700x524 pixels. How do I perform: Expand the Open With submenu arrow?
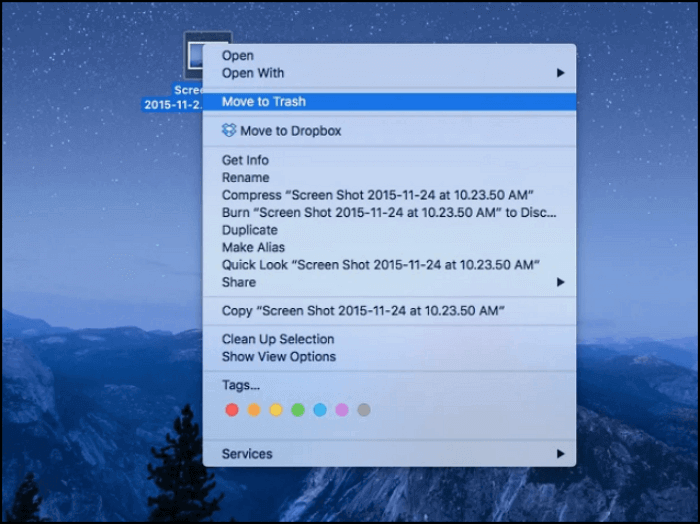pyautogui.click(x=561, y=73)
